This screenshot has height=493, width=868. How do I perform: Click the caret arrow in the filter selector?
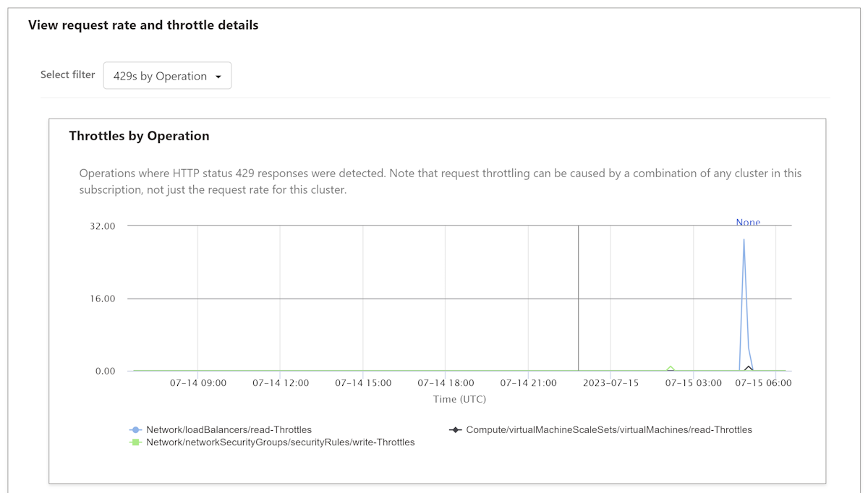coord(218,77)
